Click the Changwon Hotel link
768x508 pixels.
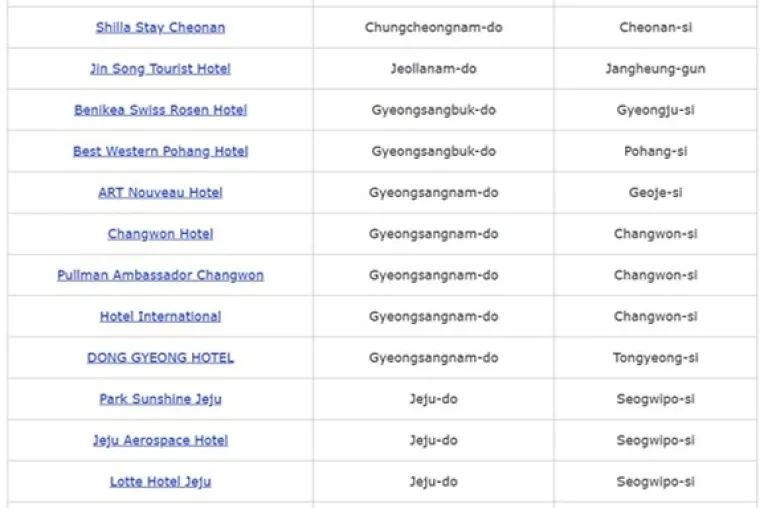coord(160,234)
